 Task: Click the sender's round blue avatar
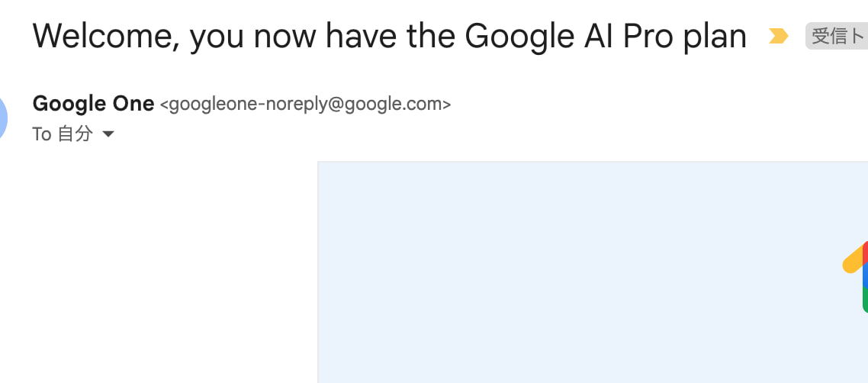(2, 118)
